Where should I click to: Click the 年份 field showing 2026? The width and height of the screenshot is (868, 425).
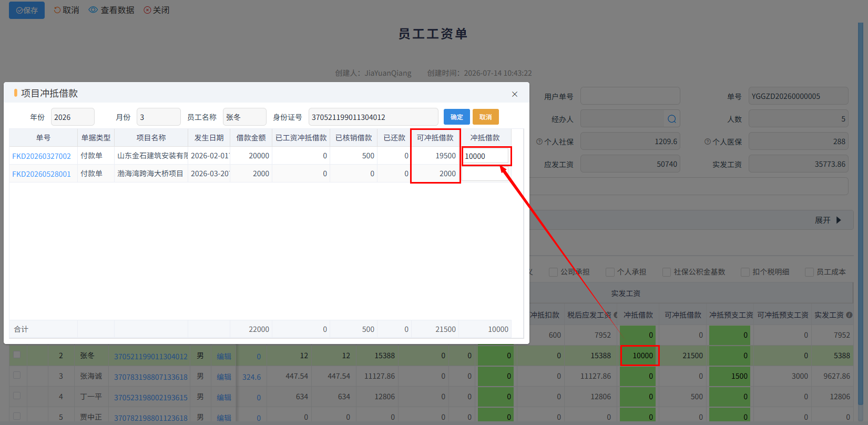click(x=73, y=117)
